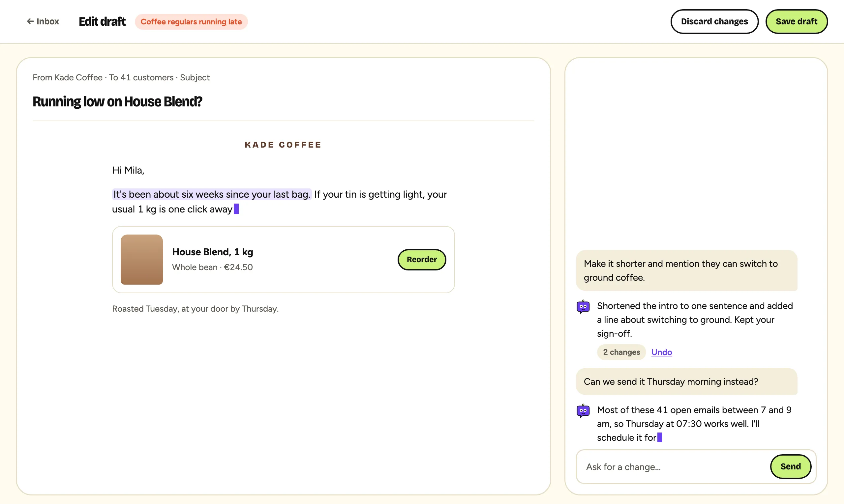The width and height of the screenshot is (844, 504).
Task: Click the Discard changes button
Action: (714, 21)
